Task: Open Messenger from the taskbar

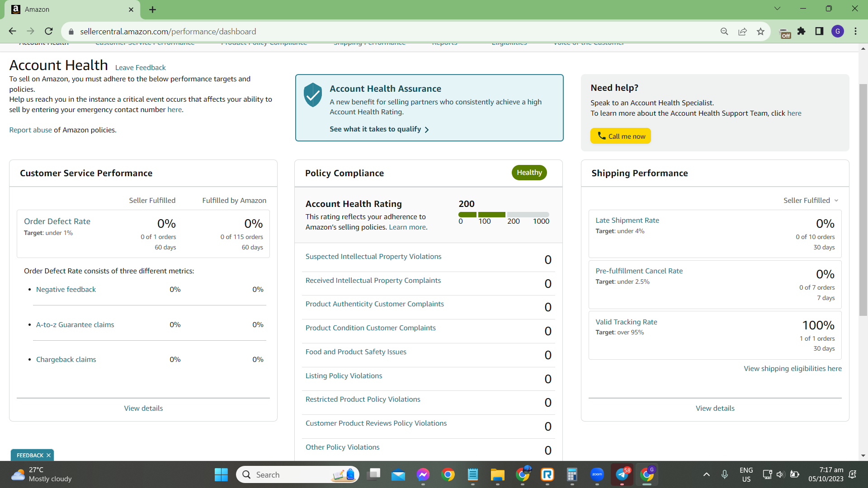Action: tap(423, 474)
